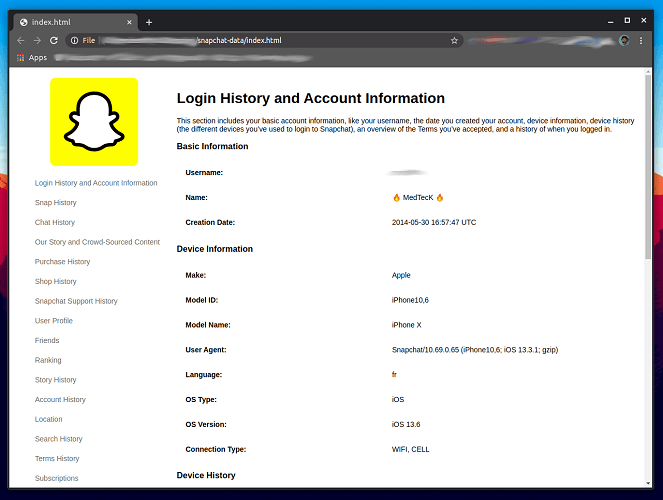Click the Username label

[204, 172]
